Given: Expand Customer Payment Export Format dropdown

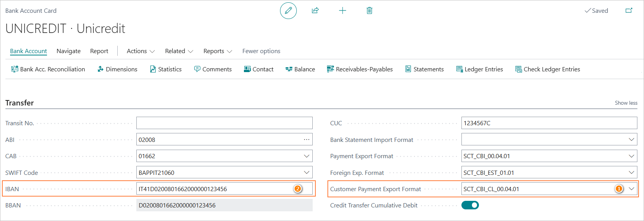Looking at the screenshot, I should click(x=632, y=189).
